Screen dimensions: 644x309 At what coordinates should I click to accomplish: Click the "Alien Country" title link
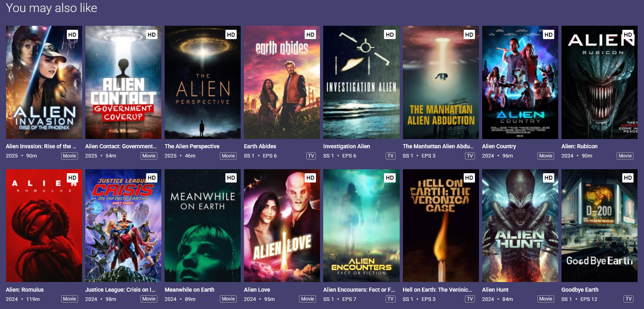[x=499, y=146]
